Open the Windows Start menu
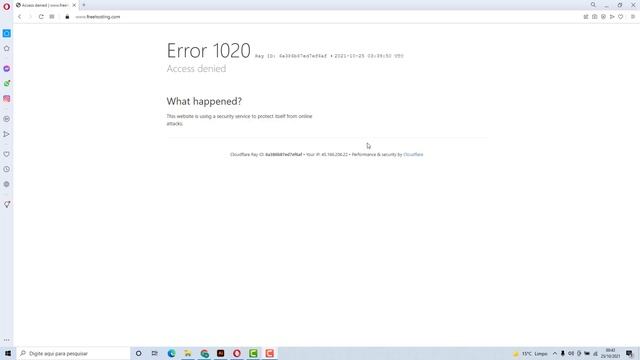The height and width of the screenshot is (360, 640). click(x=8, y=353)
